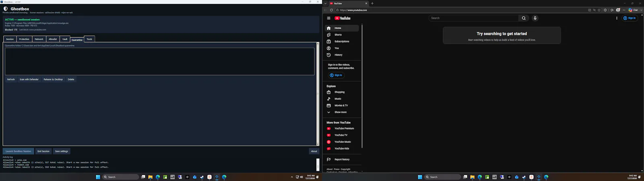Image resolution: width=644 pixels, height=181 pixels.
Task: Click the Delete button in Quarantine
Action: click(x=71, y=79)
